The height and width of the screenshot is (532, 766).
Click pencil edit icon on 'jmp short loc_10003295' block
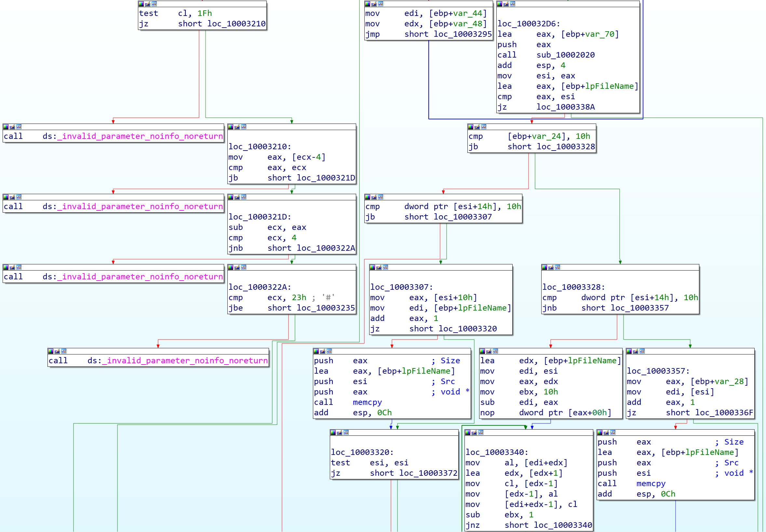pyautogui.click(x=374, y=4)
